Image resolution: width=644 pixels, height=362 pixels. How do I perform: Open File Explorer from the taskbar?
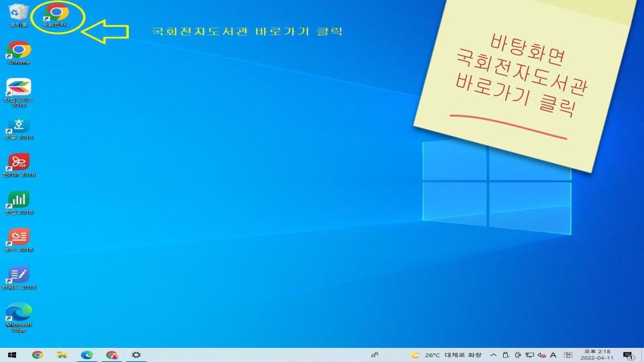point(62,355)
